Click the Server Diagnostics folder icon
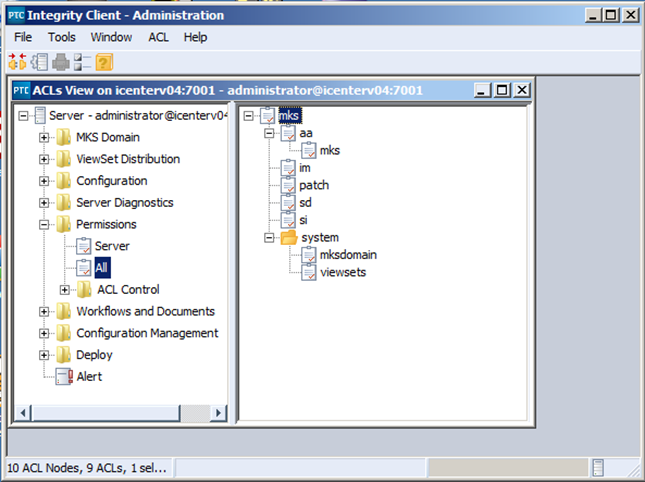The height and width of the screenshot is (482, 645). pyautogui.click(x=63, y=202)
